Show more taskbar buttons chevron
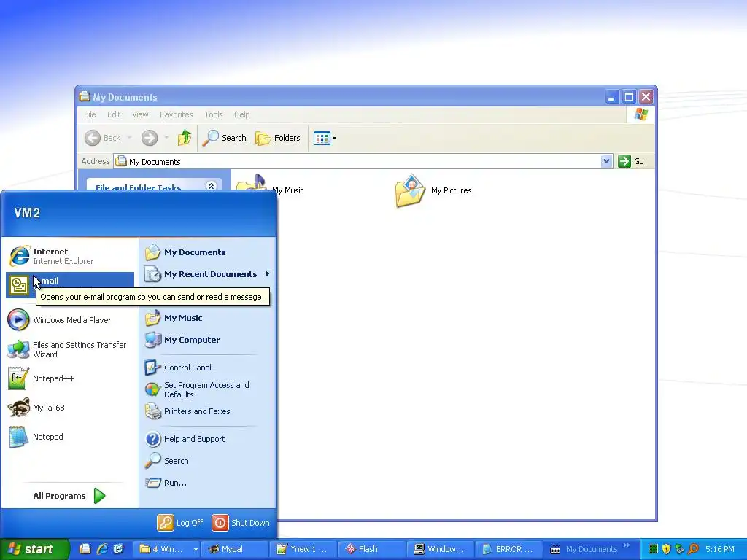This screenshot has width=747, height=560. click(627, 545)
